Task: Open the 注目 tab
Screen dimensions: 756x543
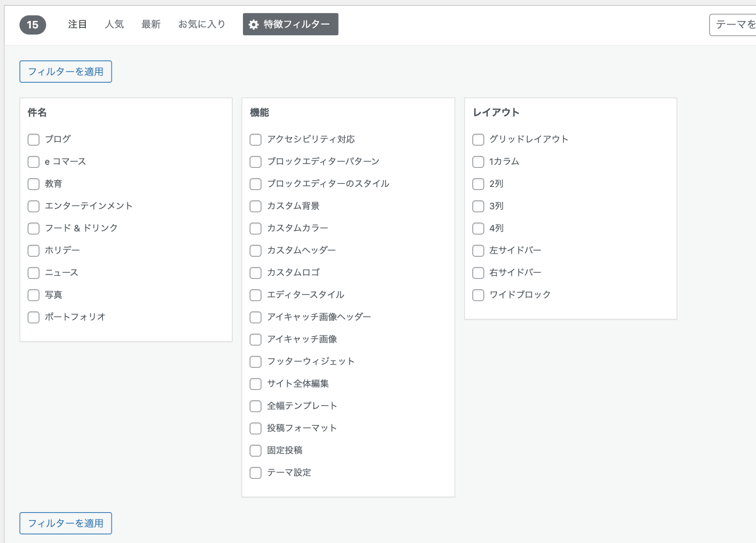Action: pyautogui.click(x=77, y=25)
